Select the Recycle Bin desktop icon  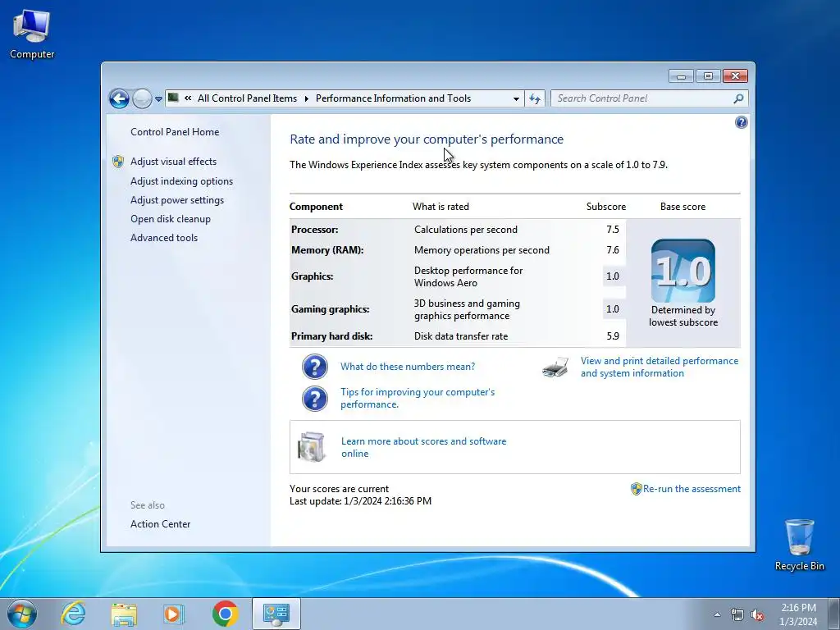[x=799, y=545]
